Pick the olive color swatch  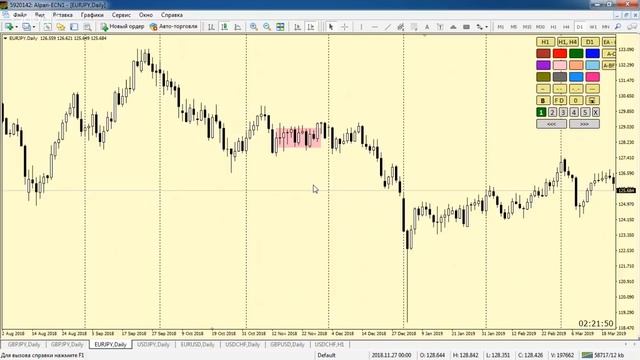(543, 77)
